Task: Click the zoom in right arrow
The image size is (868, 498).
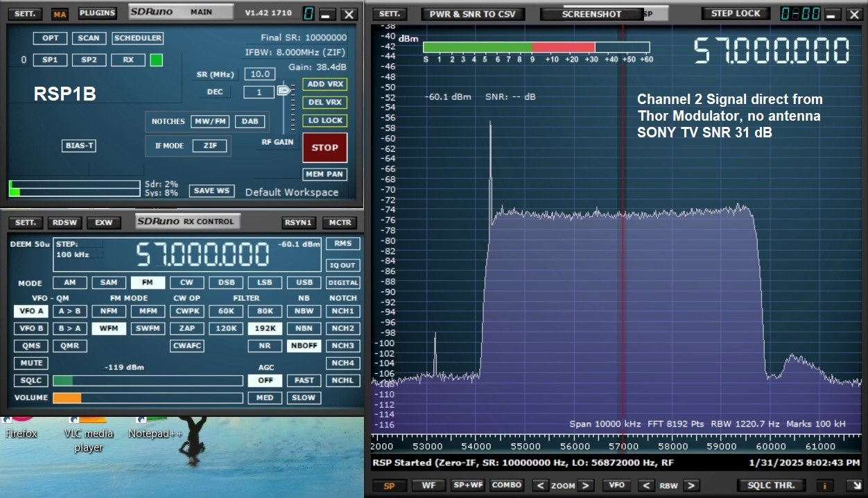Action: (x=586, y=486)
